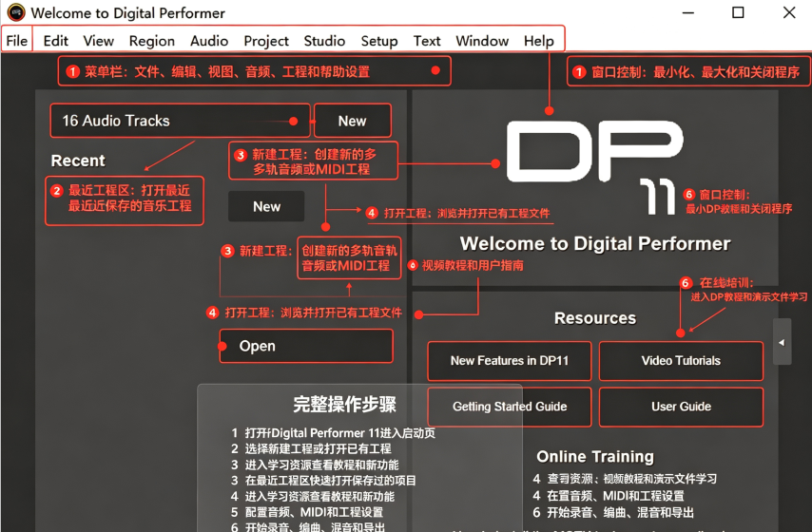812x532 pixels.
Task: Click the Open project button
Action: pyautogui.click(x=306, y=346)
